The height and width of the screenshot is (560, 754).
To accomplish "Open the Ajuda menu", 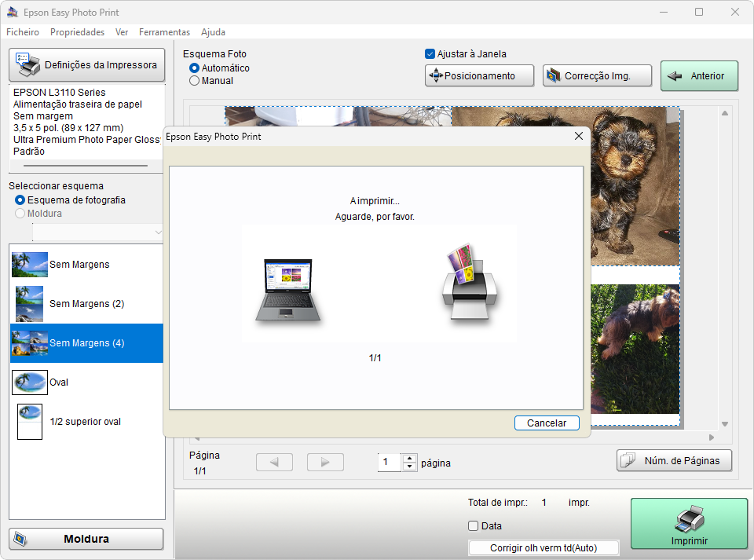I will pos(213,31).
